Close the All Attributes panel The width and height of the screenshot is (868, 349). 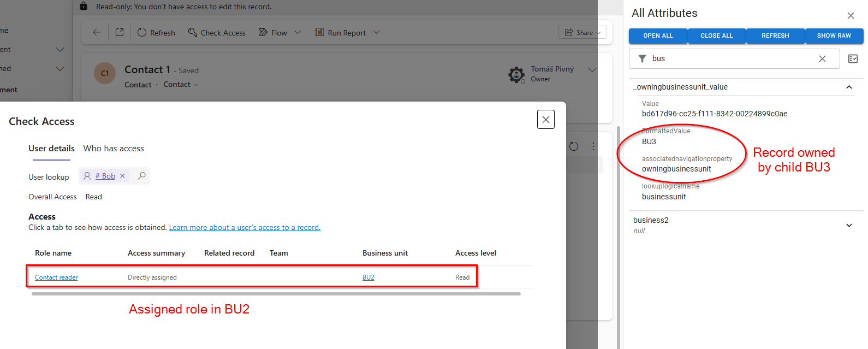coord(850,16)
